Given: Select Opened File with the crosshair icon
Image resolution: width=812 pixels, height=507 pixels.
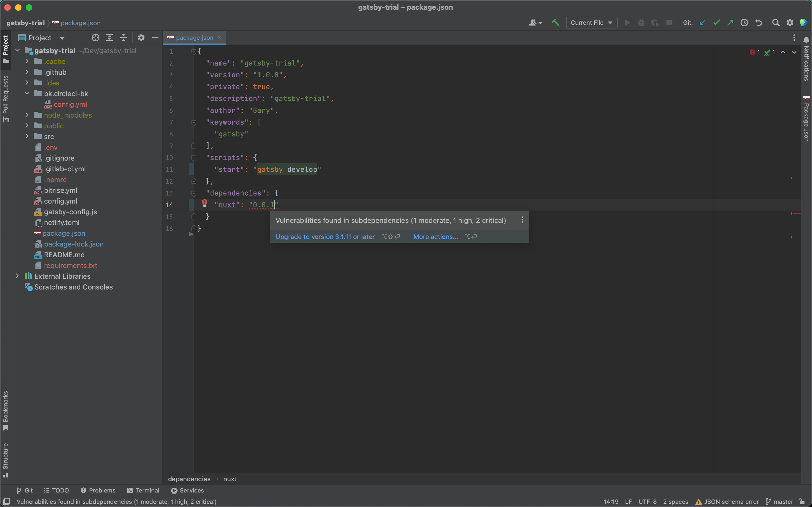Looking at the screenshot, I should 95,38.
